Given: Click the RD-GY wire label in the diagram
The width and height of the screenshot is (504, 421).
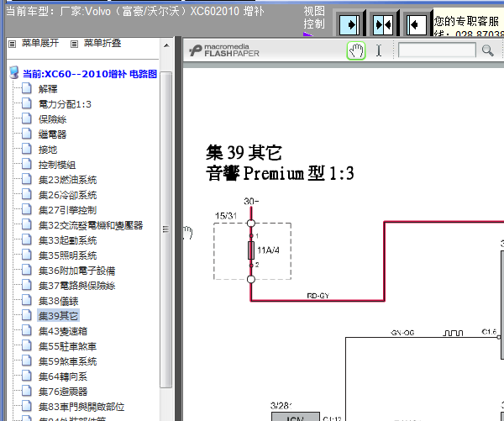Looking at the screenshot, I should pos(318,296).
